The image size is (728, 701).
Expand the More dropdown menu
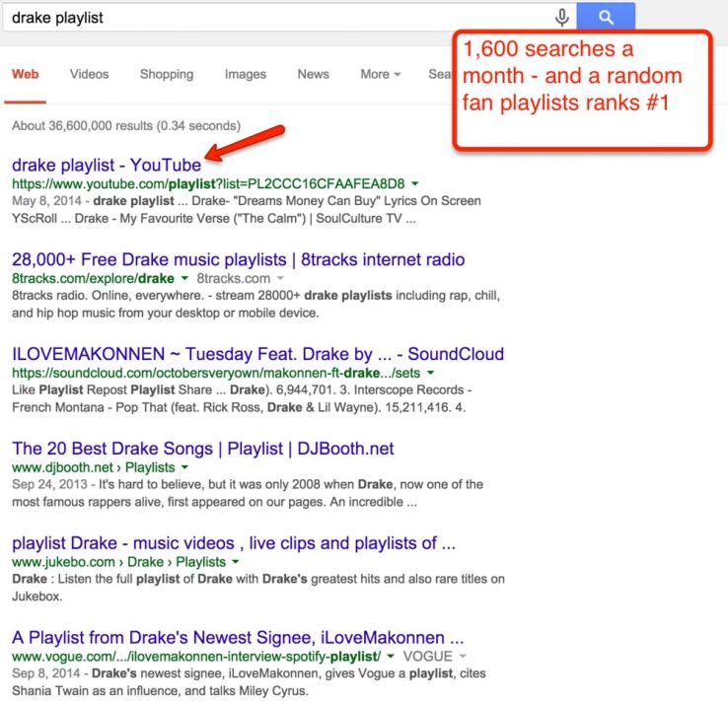click(x=380, y=74)
